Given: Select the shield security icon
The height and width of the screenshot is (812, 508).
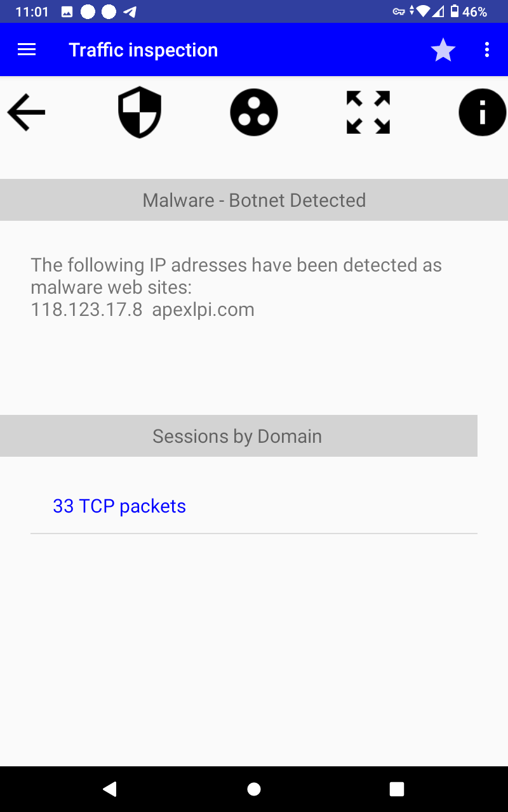Looking at the screenshot, I should 140,112.
